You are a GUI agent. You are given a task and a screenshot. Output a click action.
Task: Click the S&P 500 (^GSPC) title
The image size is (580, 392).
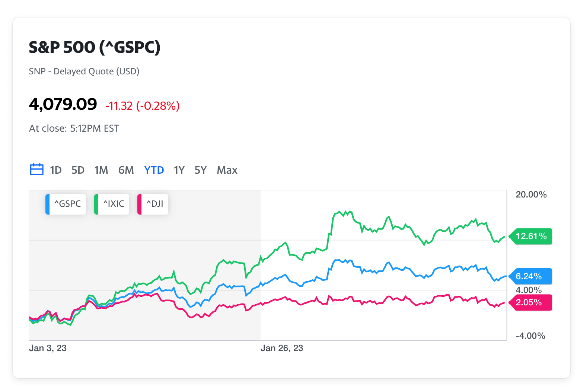click(95, 47)
